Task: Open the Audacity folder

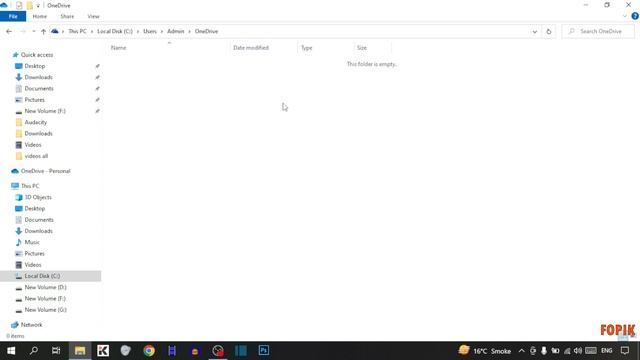Action: coord(36,122)
